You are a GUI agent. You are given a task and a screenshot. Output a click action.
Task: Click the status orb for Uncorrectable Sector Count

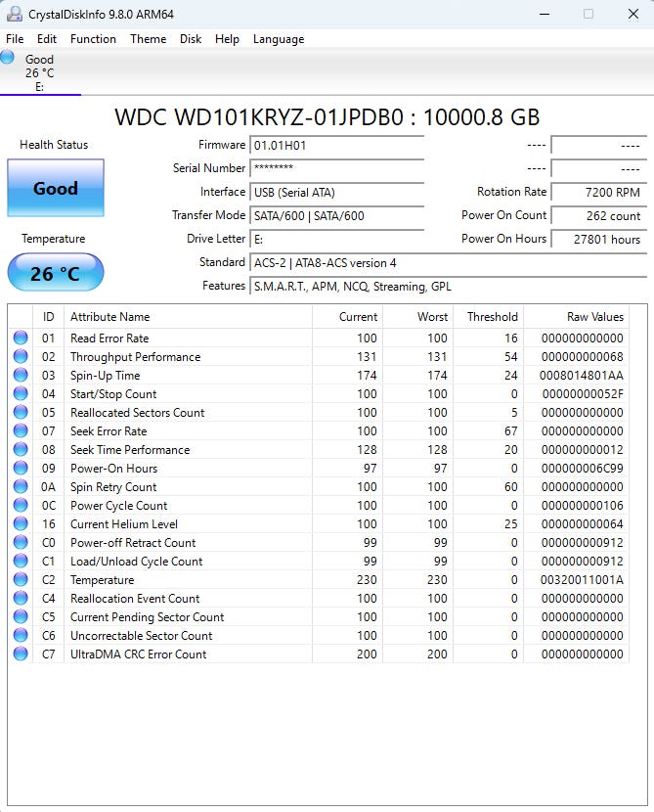[21, 635]
